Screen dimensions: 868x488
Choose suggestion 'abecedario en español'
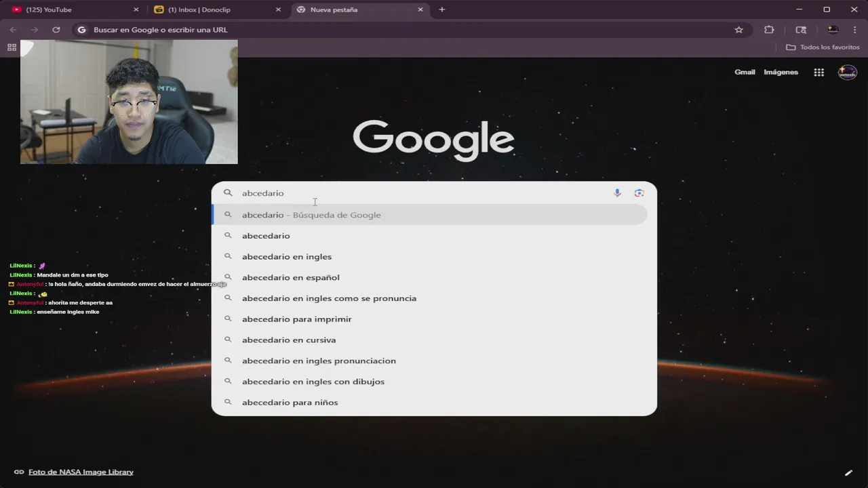430,277
